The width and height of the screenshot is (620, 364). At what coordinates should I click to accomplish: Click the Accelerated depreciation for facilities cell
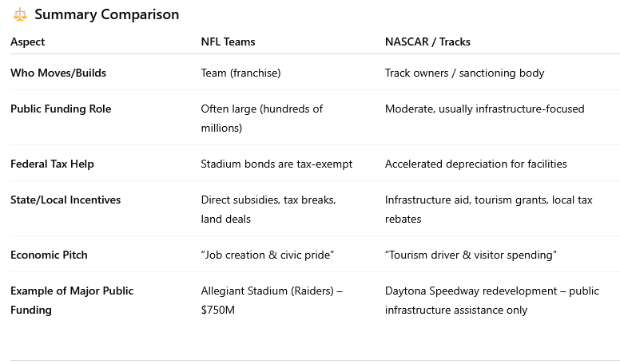[x=475, y=164]
